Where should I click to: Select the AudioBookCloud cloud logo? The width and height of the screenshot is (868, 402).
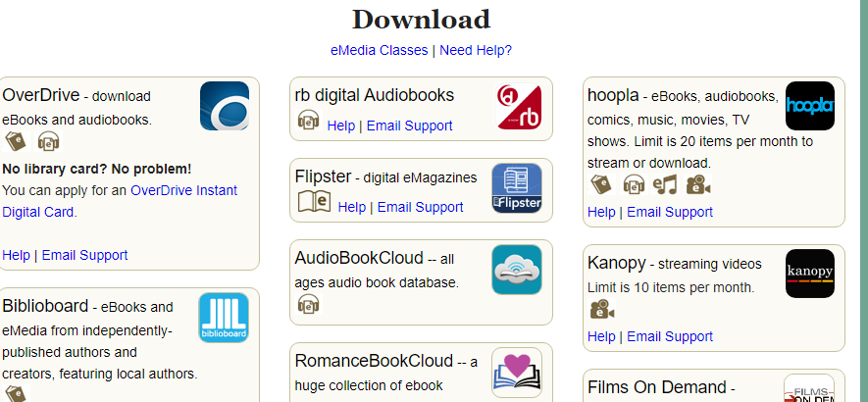[x=517, y=270]
